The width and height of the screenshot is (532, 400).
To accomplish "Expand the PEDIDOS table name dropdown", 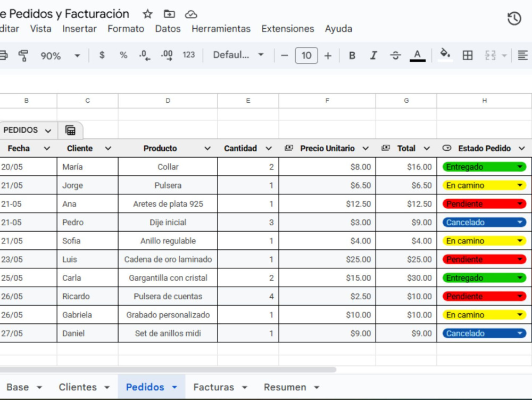I will point(48,130).
